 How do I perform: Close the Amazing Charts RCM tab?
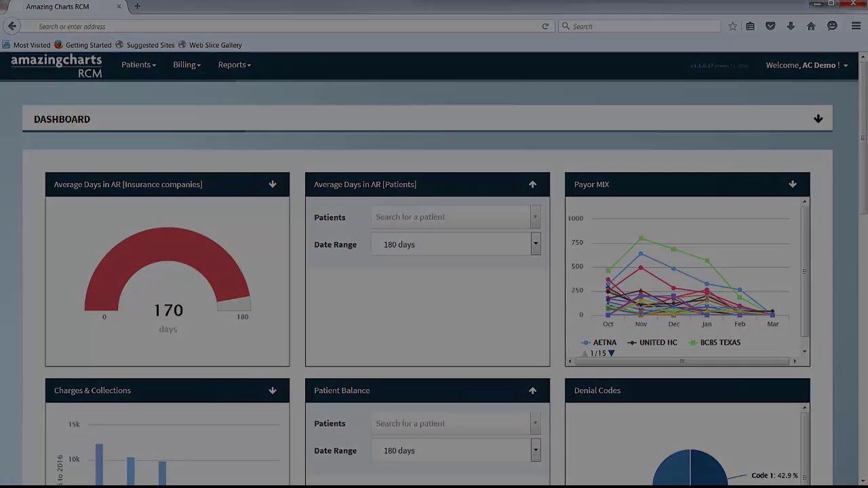119,6
